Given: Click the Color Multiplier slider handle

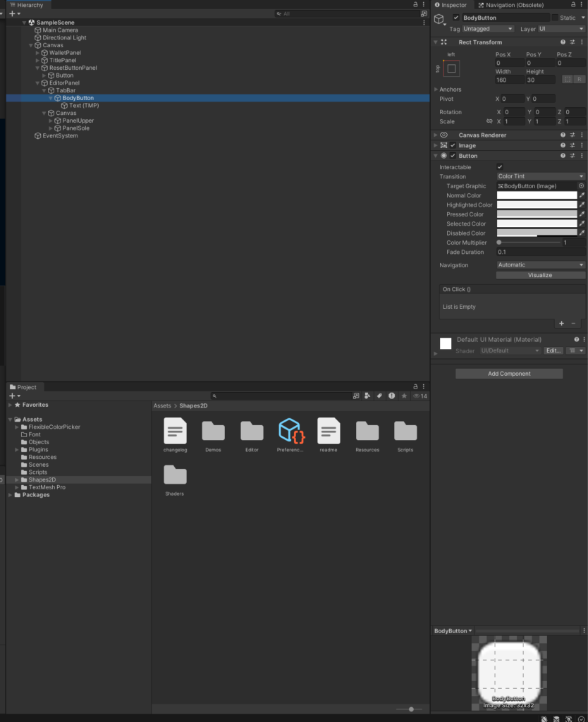Looking at the screenshot, I should tap(499, 243).
